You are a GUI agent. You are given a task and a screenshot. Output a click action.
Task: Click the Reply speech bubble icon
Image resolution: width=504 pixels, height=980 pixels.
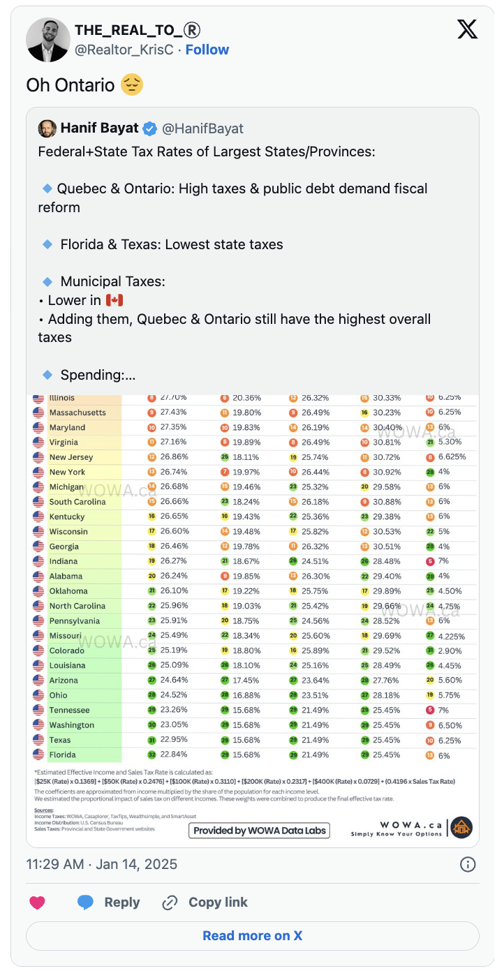85,903
